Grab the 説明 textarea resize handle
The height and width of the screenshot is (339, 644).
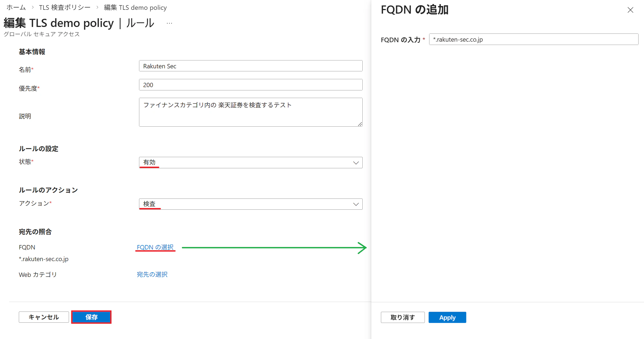360,124
